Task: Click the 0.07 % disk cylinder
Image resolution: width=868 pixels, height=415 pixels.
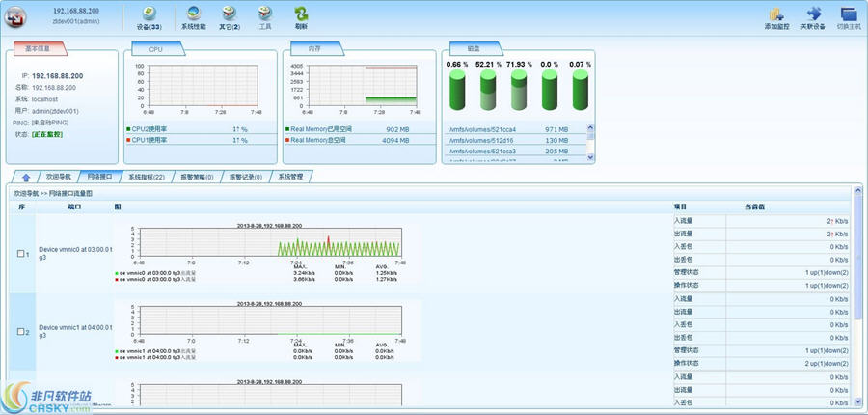Action: pos(581,90)
